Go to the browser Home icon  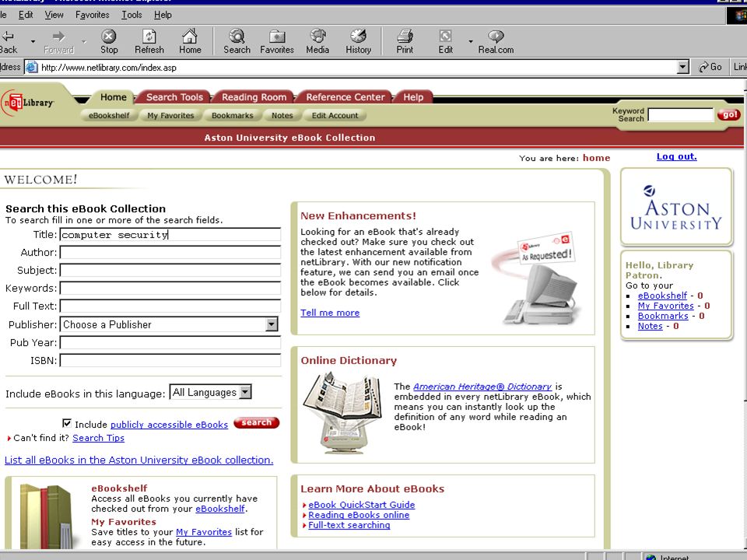pos(190,41)
